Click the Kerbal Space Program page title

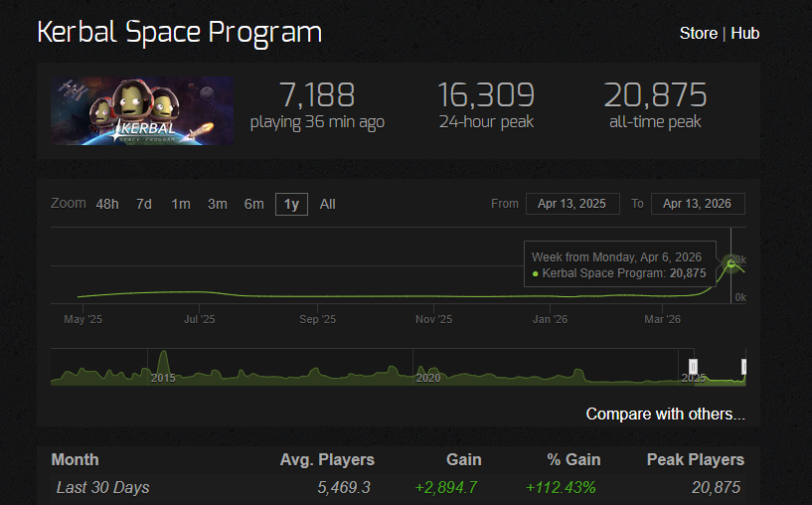click(x=180, y=33)
